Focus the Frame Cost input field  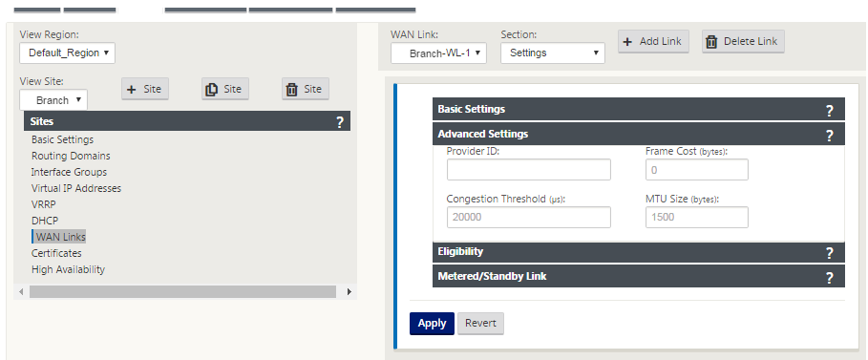point(697,169)
